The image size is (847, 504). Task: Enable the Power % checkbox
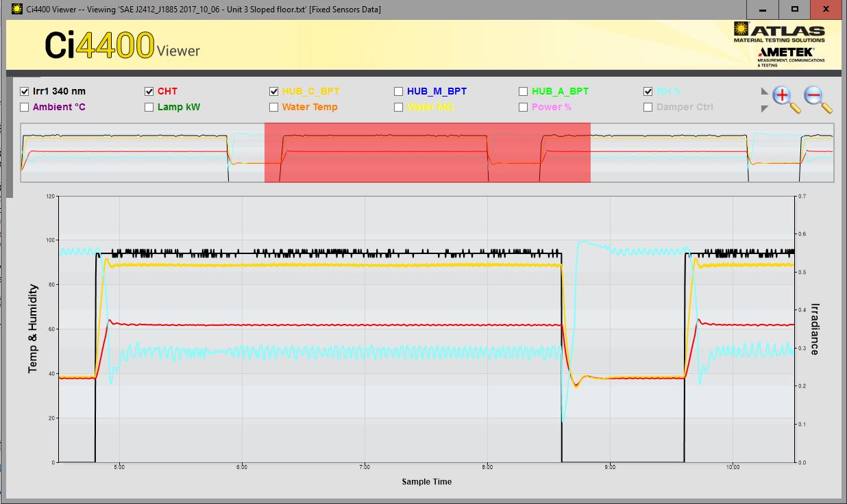(524, 107)
